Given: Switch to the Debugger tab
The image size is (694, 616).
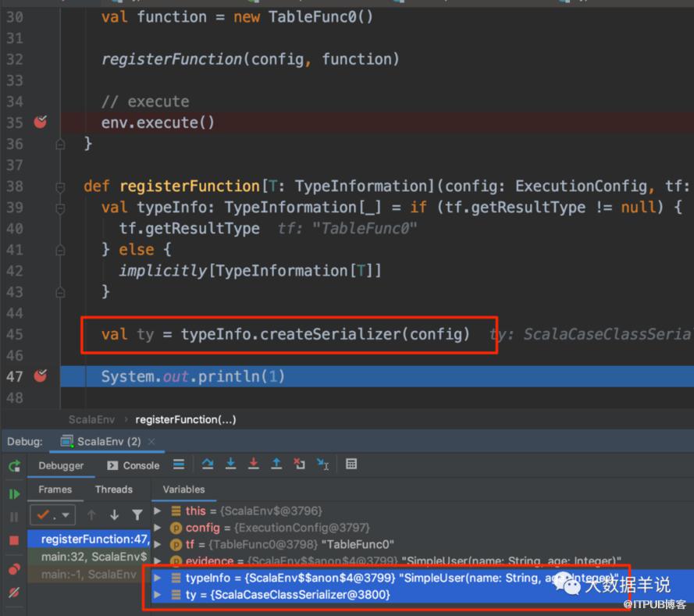Looking at the screenshot, I should pos(61,465).
